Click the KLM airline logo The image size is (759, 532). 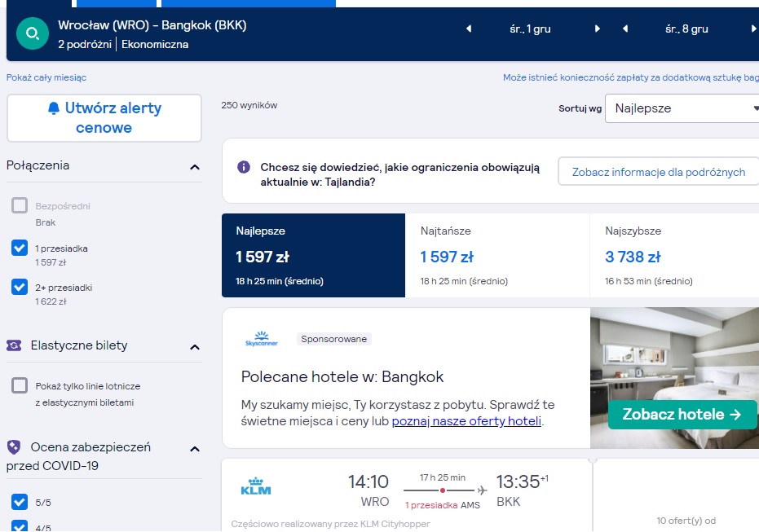pos(256,486)
